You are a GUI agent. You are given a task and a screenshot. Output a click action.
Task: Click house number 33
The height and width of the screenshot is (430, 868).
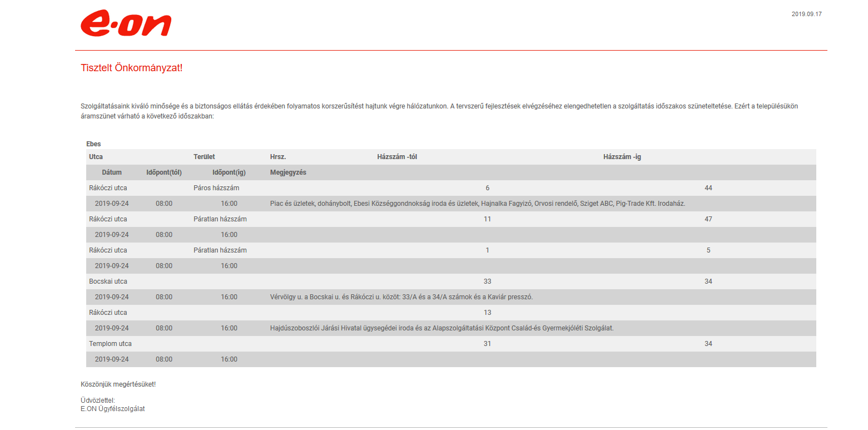pyautogui.click(x=488, y=281)
